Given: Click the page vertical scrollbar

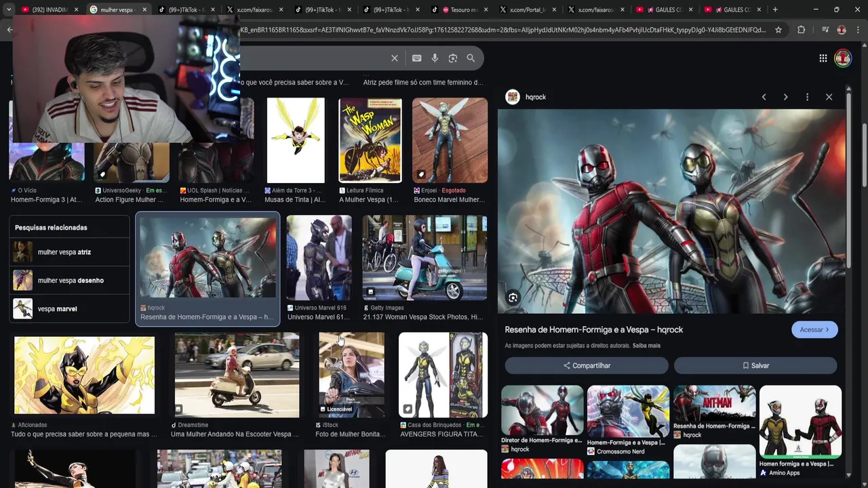Looking at the screenshot, I should [x=863, y=156].
